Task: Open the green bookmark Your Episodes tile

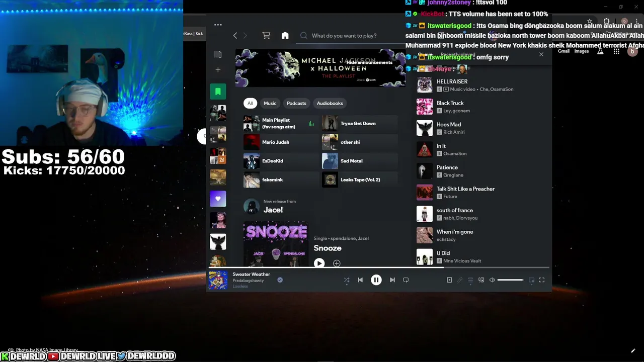Action: pyautogui.click(x=218, y=92)
